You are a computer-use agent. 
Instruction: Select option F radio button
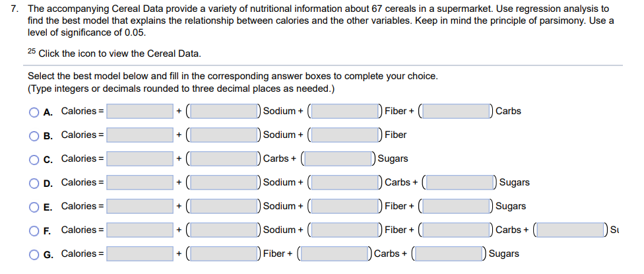(x=34, y=231)
